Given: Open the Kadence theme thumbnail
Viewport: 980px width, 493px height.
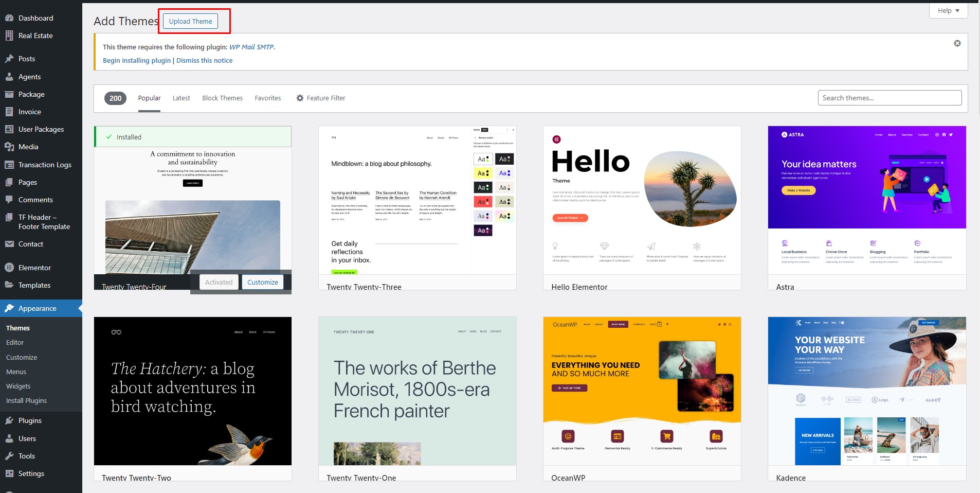Looking at the screenshot, I should [867, 391].
